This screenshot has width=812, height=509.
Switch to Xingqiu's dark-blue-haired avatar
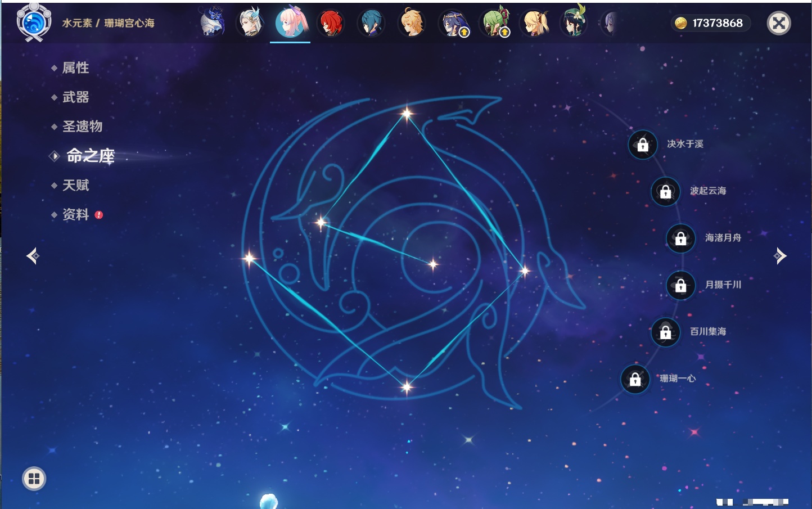[x=371, y=22]
